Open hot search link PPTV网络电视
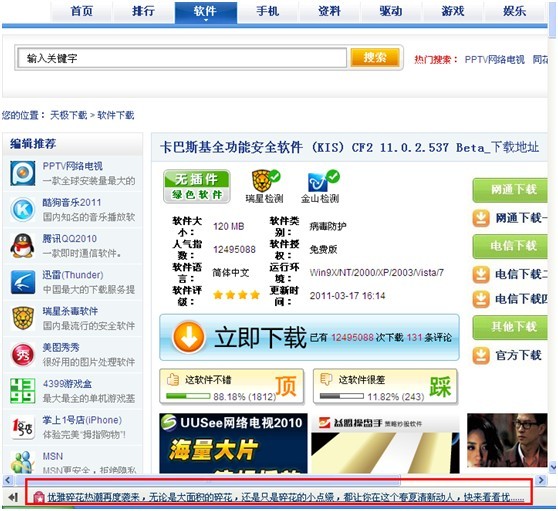558x511 pixels. 494,59
